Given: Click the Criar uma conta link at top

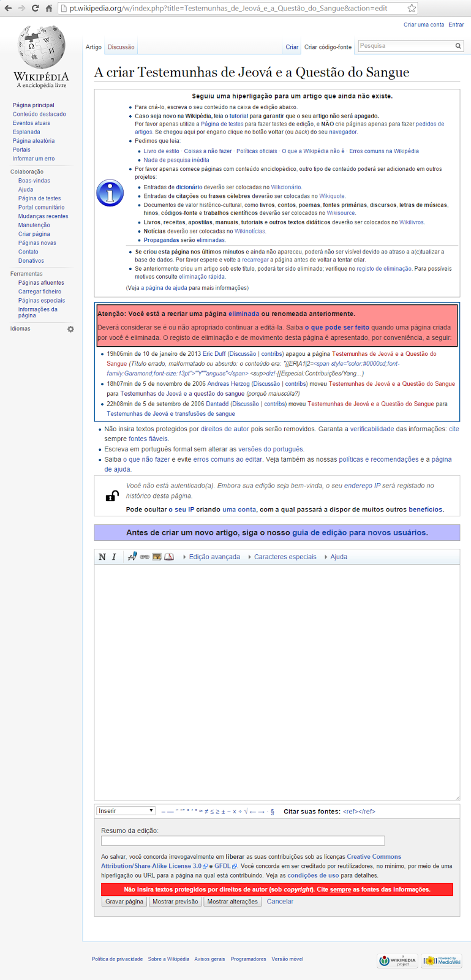Looking at the screenshot, I should click(424, 24).
